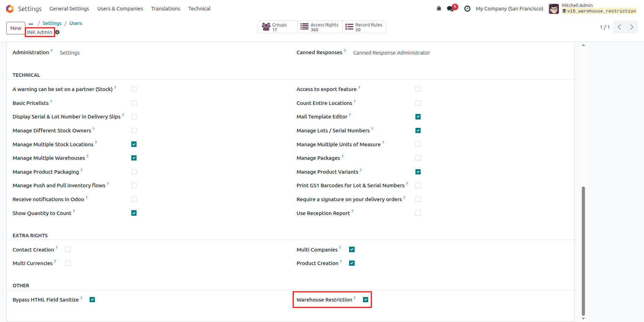Click the New button
The image size is (644, 322).
[x=16, y=28]
